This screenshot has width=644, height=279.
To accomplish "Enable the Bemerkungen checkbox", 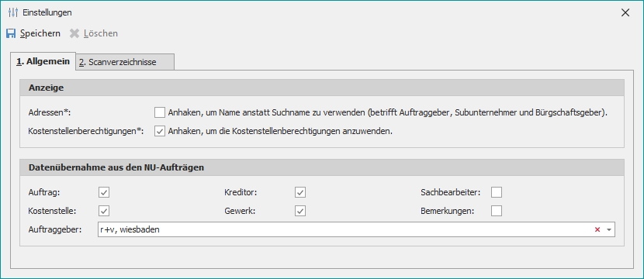I will [x=497, y=211].
